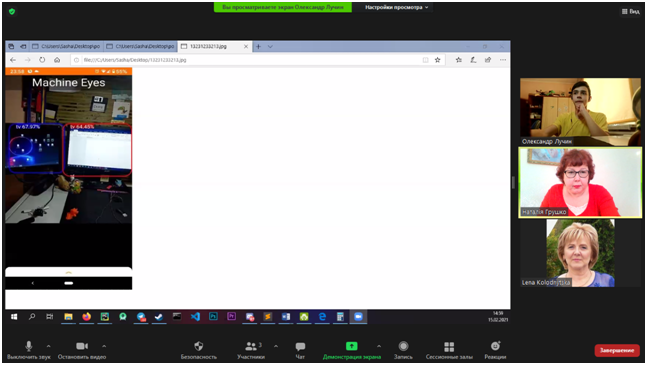Expand tab previews chevron
647x365 pixels.
(270, 46)
